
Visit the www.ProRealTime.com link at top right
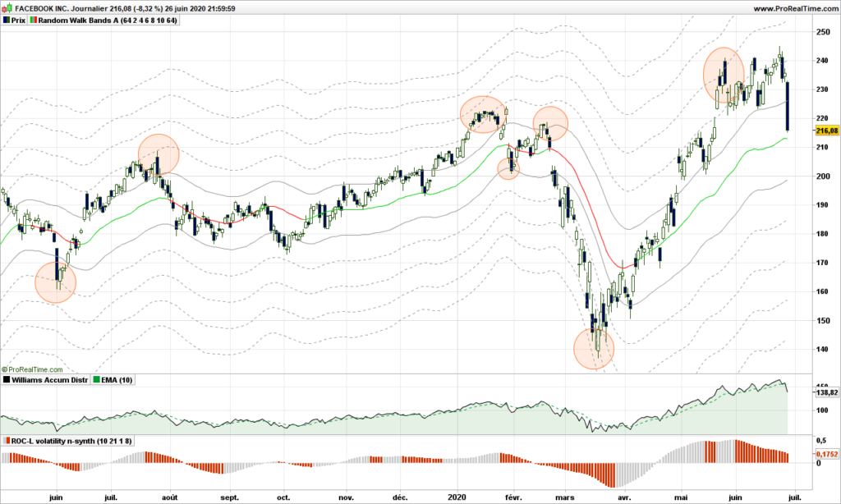[795, 8]
